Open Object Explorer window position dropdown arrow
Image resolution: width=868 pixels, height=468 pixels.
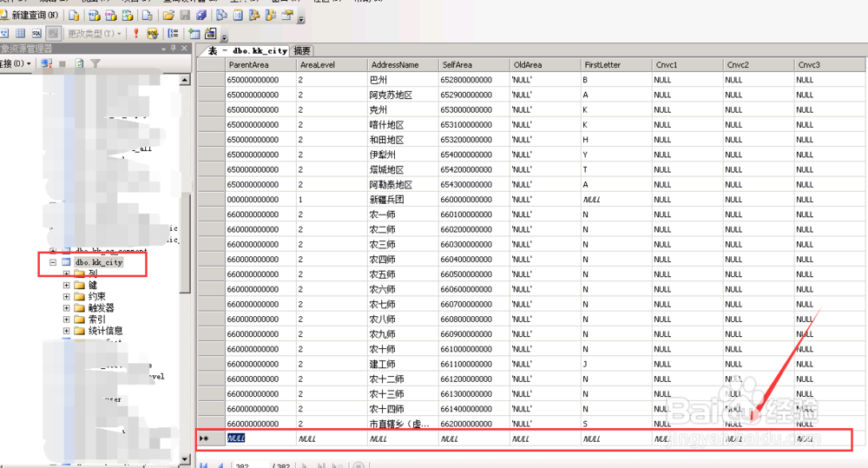tap(163, 49)
